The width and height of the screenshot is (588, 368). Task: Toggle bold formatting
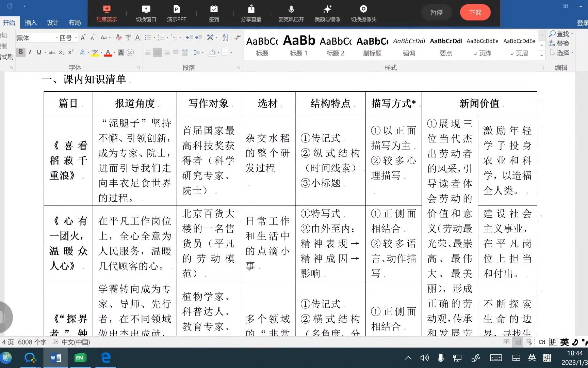(x=21, y=52)
